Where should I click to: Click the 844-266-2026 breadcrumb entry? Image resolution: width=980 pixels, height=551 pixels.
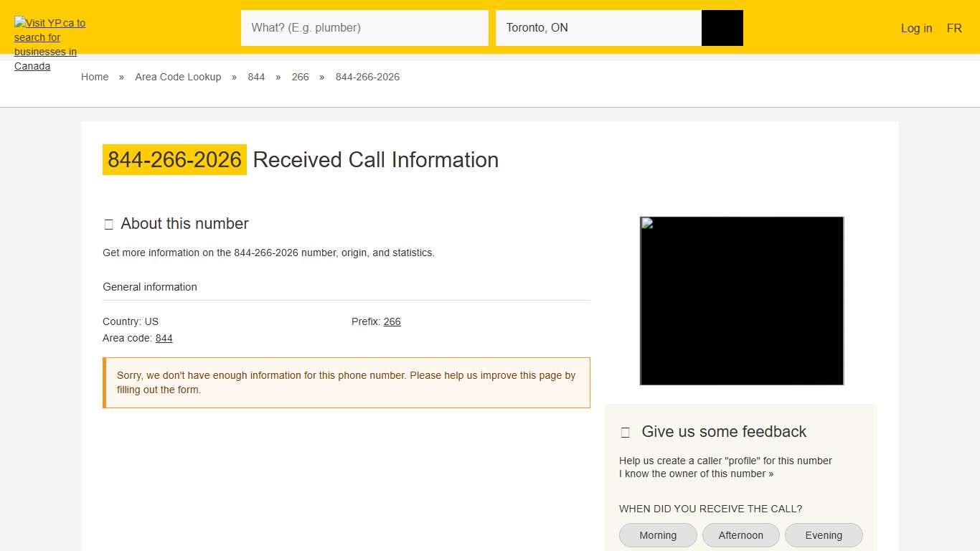[x=367, y=77]
